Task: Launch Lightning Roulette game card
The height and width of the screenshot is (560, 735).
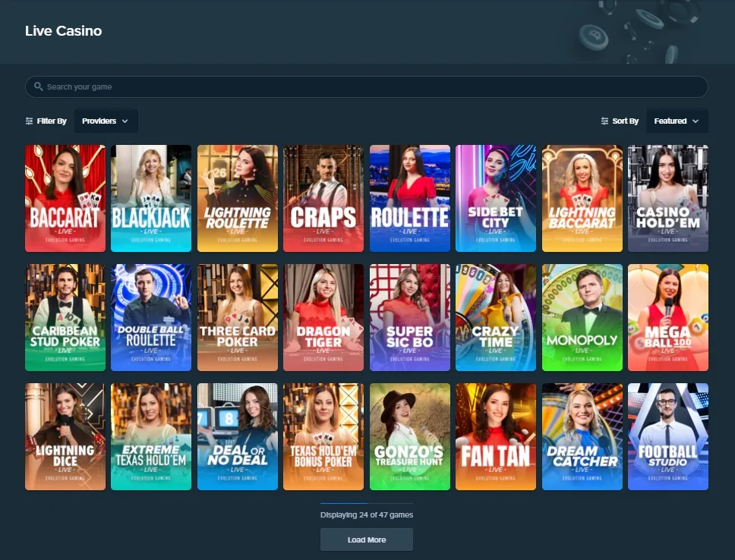Action: tap(238, 198)
